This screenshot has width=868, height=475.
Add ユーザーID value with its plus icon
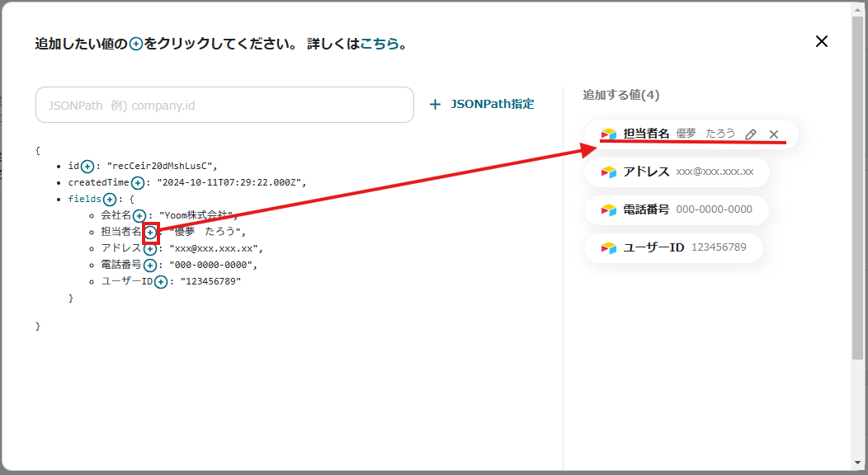[x=161, y=282]
